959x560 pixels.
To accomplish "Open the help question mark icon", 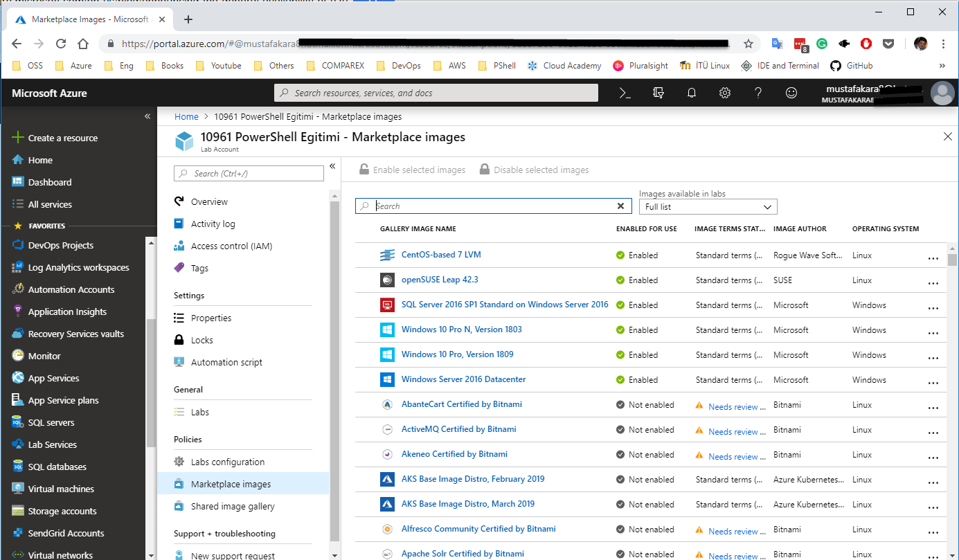I will pyautogui.click(x=758, y=93).
